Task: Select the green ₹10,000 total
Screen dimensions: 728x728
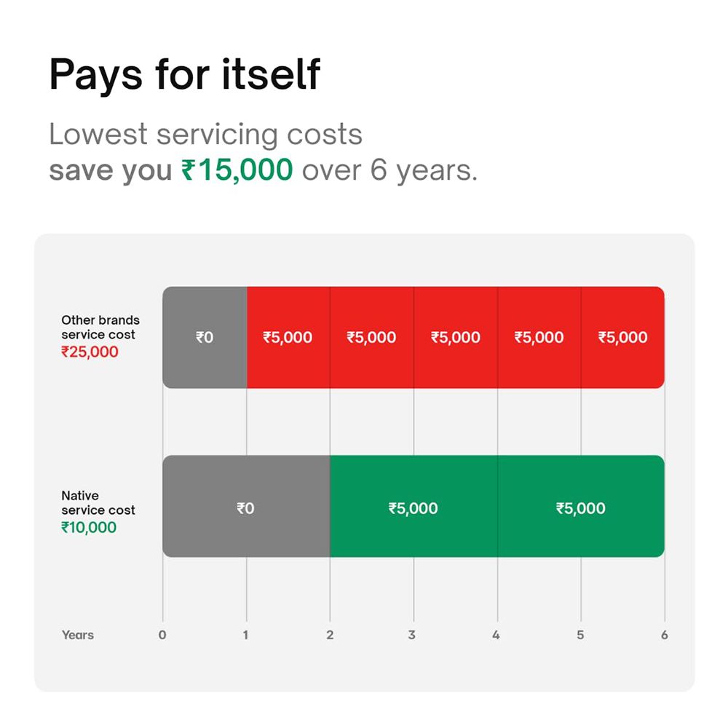Action: pyautogui.click(x=89, y=528)
